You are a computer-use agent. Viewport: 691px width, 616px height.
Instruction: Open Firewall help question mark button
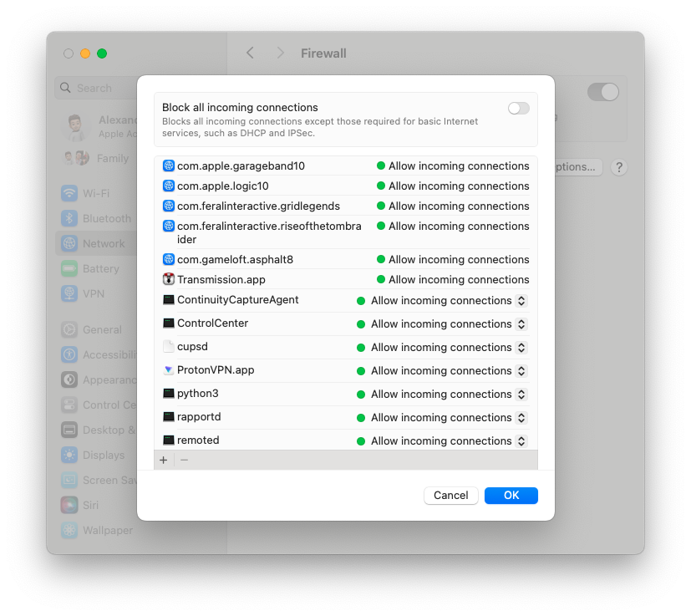pyautogui.click(x=619, y=167)
